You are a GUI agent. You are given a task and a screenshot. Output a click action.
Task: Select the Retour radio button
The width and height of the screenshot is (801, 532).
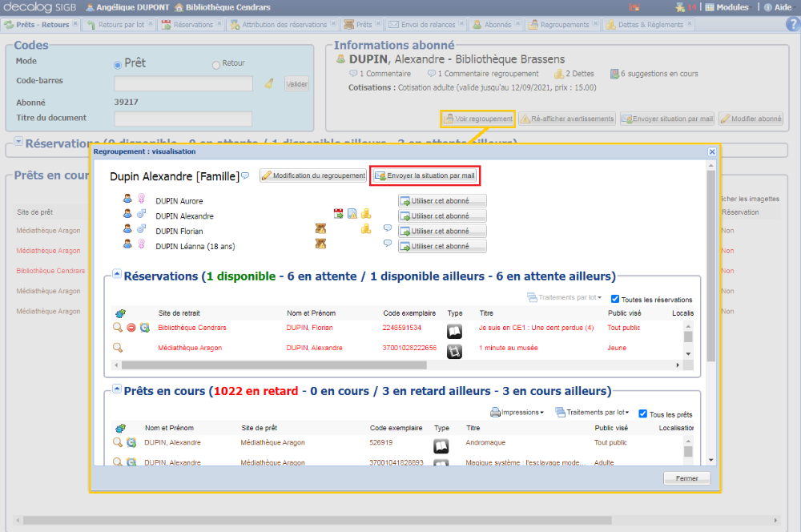click(215, 65)
